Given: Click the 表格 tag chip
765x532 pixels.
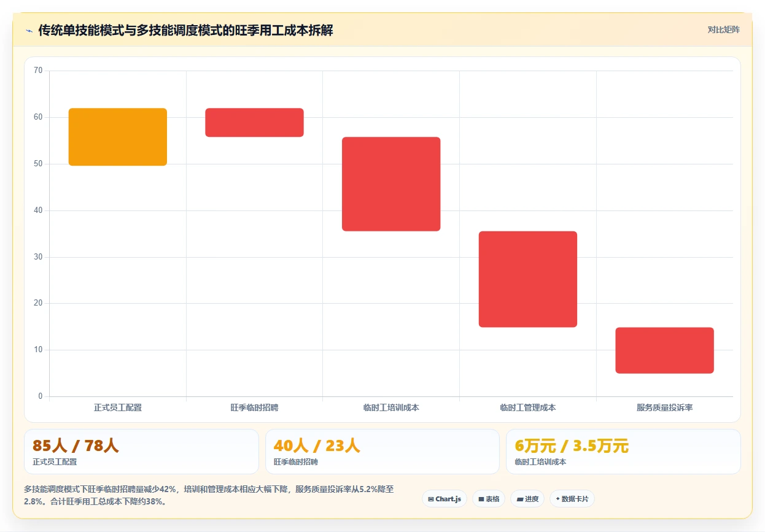Looking at the screenshot, I should click(x=489, y=499).
